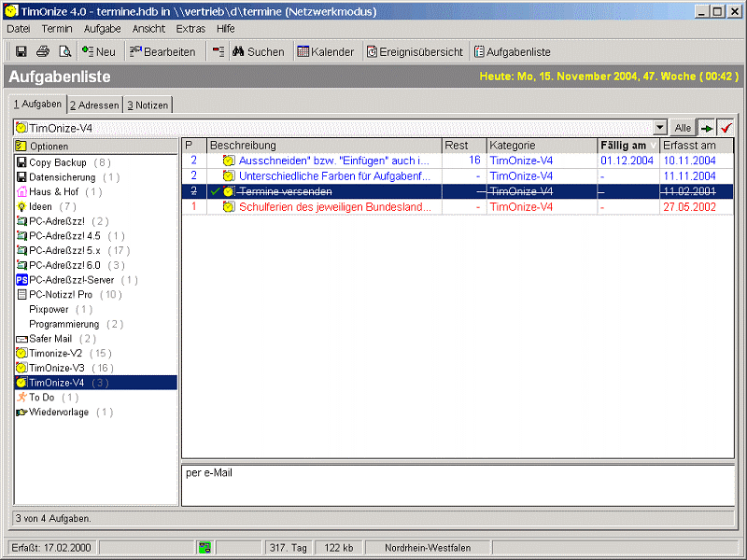Click the due date 01.12.2004 cell
Viewport: 747px width, 560px height.
pos(627,161)
